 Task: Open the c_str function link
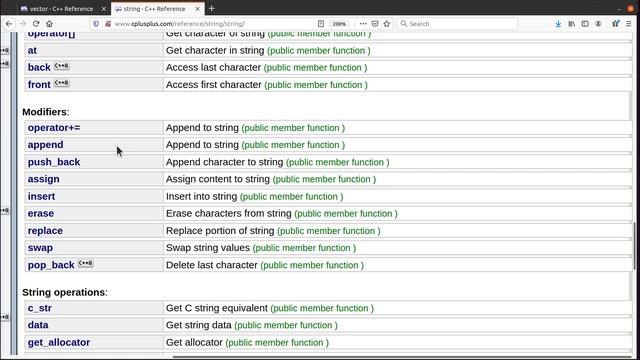[x=40, y=308]
